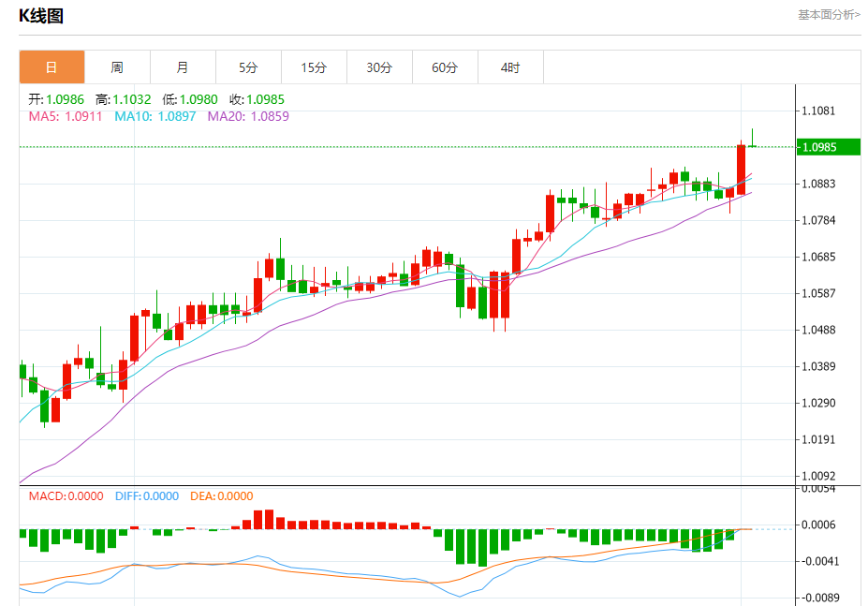Switch to the 月 monthly tab
Image resolution: width=868 pixels, height=606 pixels.
click(x=183, y=67)
